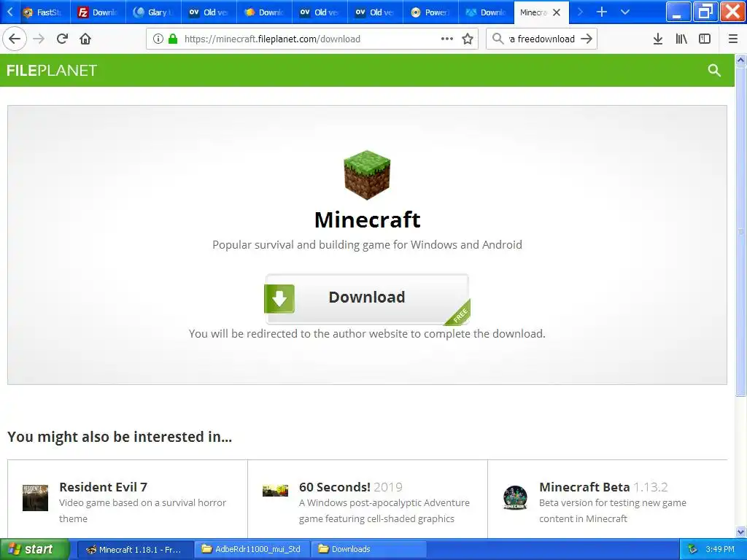Screen dimensions: 747x560
Task: Focus the browser search box
Action: point(542,39)
